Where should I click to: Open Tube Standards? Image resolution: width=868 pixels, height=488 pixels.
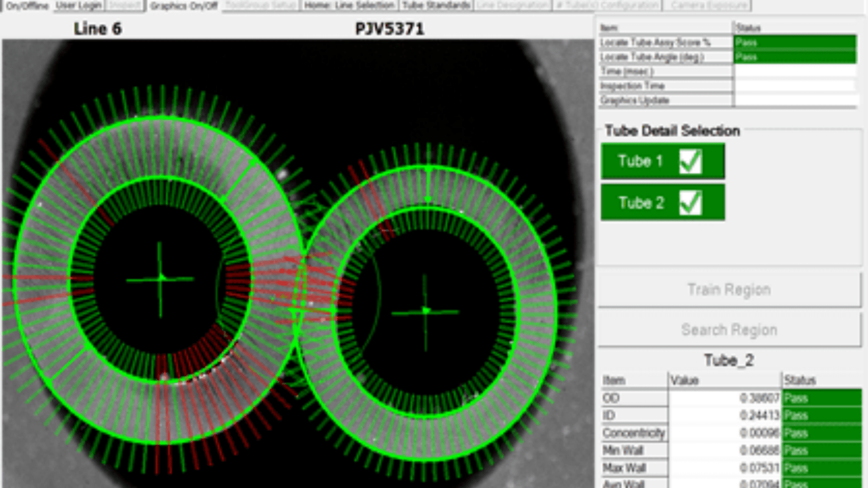pos(436,6)
